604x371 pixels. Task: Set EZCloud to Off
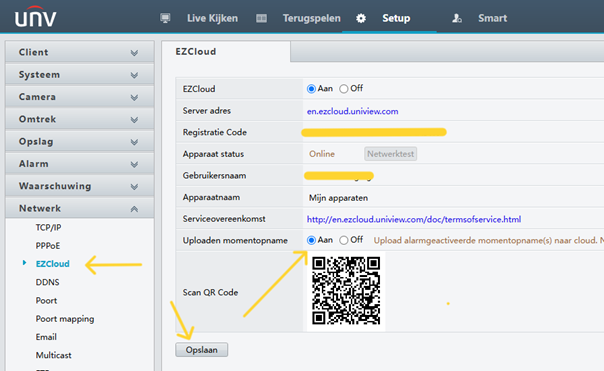tap(344, 89)
